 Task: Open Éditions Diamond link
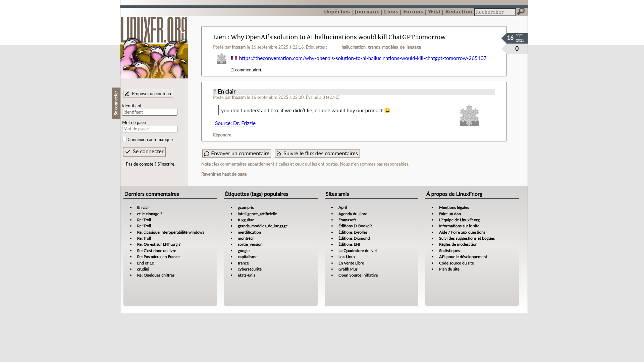coord(354,238)
